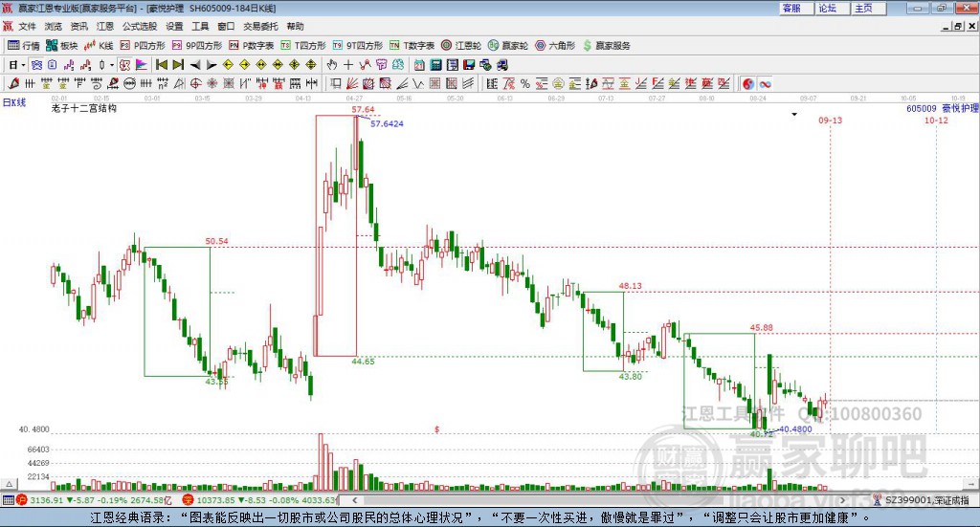980x527 pixels.
Task: Open the calendar icon tool
Action: point(419,65)
